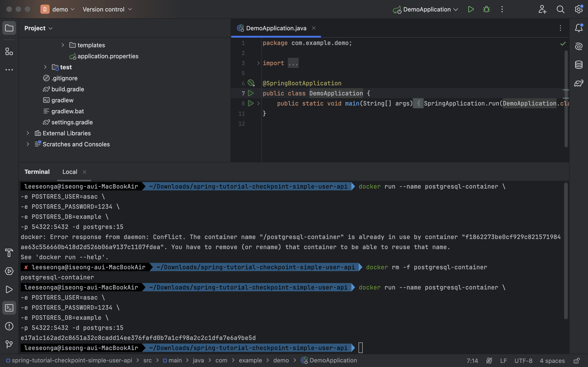Open the Database tool window icon
588x367 pixels.
pyautogui.click(x=579, y=65)
